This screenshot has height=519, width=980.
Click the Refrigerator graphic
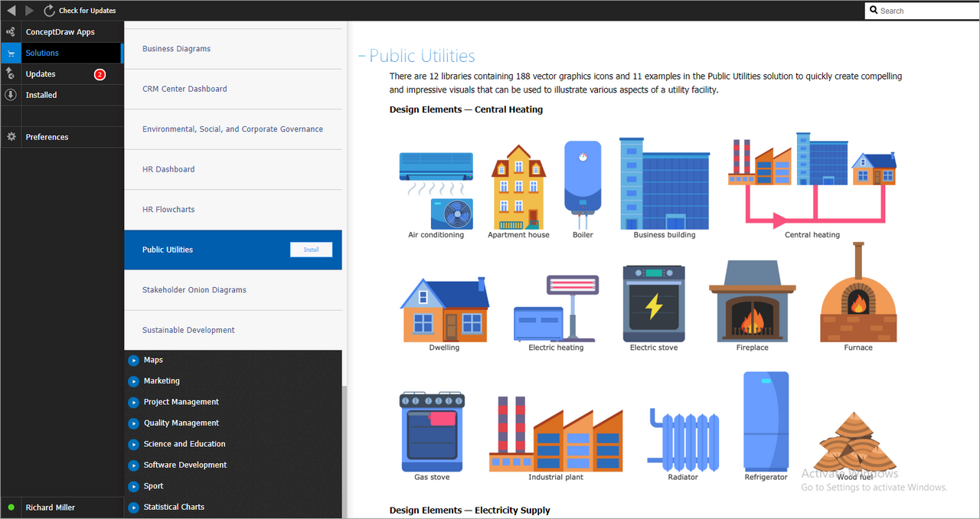pos(766,422)
